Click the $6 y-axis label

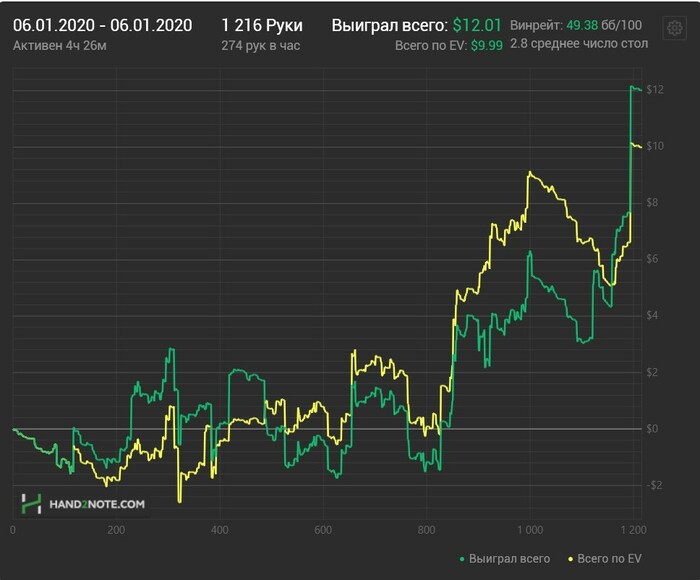coord(652,259)
